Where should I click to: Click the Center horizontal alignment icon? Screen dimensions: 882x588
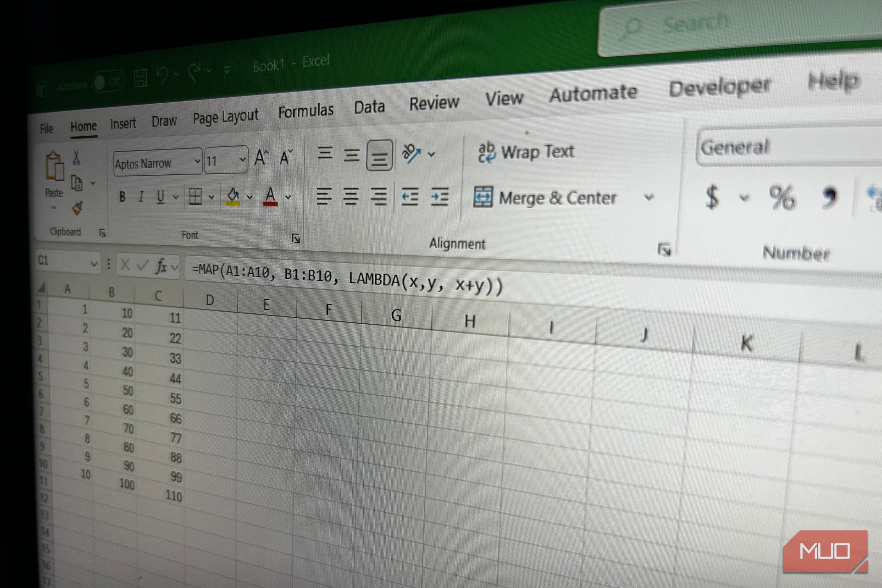[351, 197]
